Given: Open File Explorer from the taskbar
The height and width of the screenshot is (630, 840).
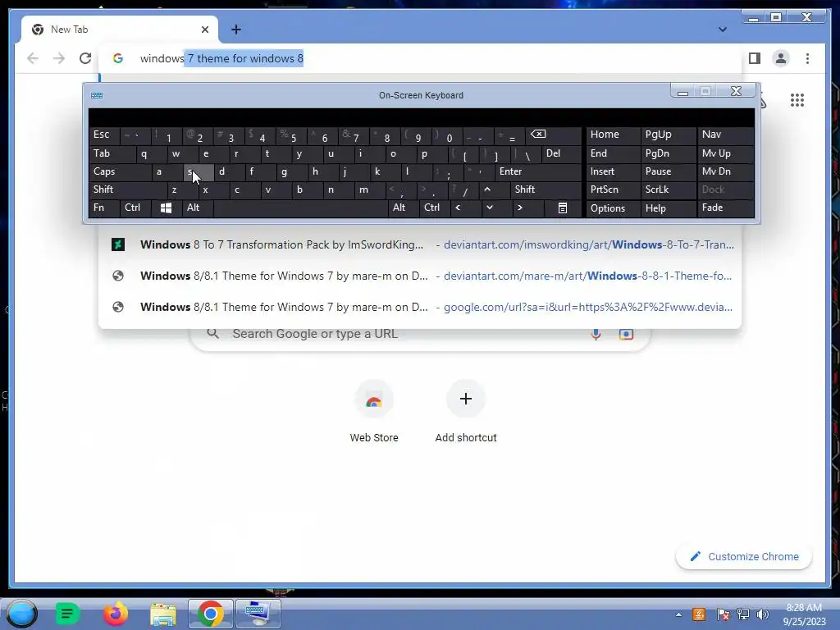Looking at the screenshot, I should tap(163, 614).
